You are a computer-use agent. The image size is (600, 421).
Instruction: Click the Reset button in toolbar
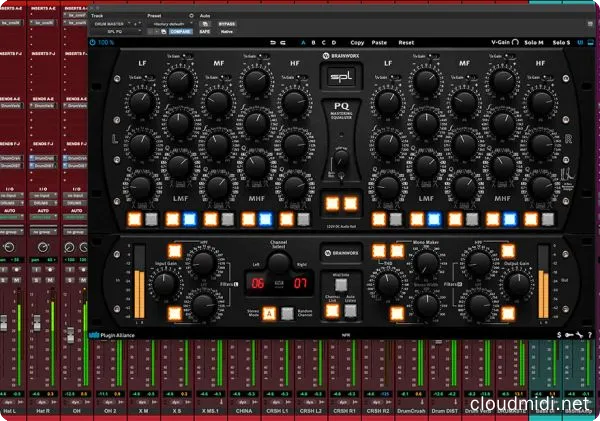[406, 43]
